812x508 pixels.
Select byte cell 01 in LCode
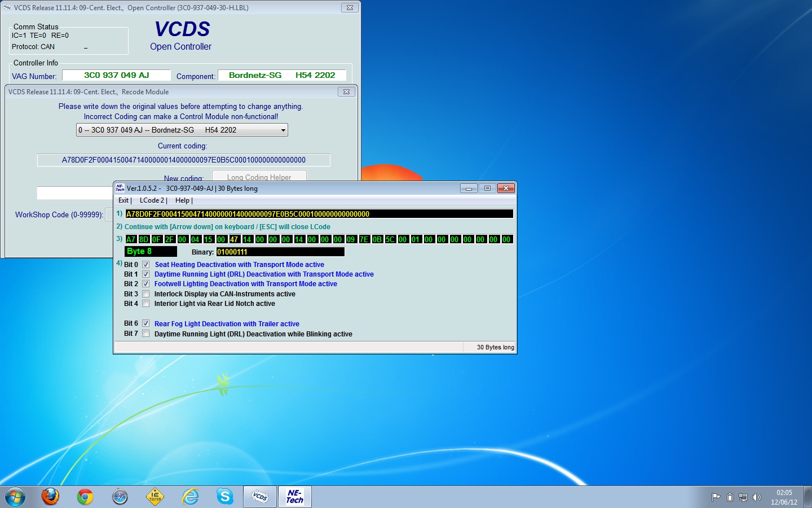(x=416, y=239)
